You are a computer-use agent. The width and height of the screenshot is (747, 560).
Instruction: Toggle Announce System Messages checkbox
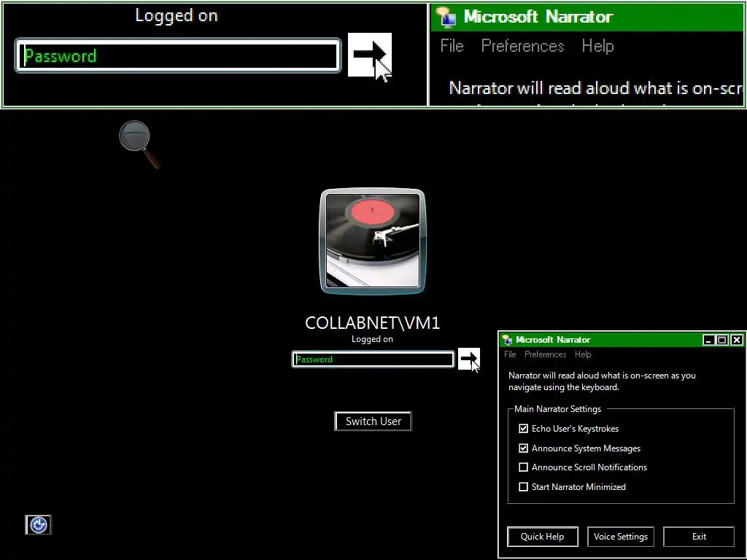pyautogui.click(x=523, y=448)
